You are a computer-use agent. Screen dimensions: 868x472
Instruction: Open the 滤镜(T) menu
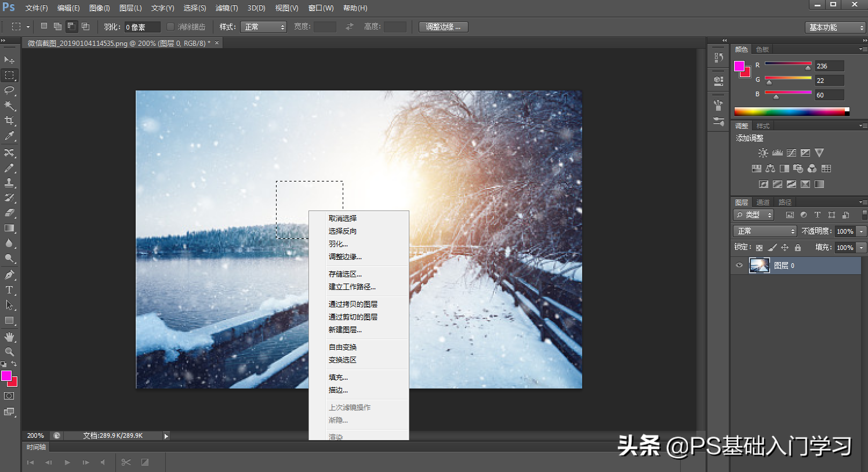click(226, 8)
